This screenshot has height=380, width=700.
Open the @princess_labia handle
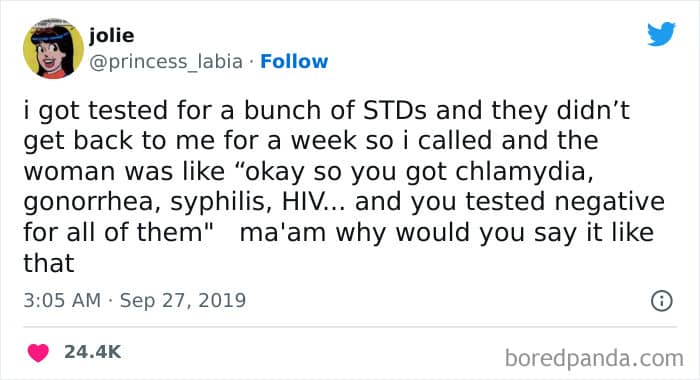pyautogui.click(x=166, y=62)
